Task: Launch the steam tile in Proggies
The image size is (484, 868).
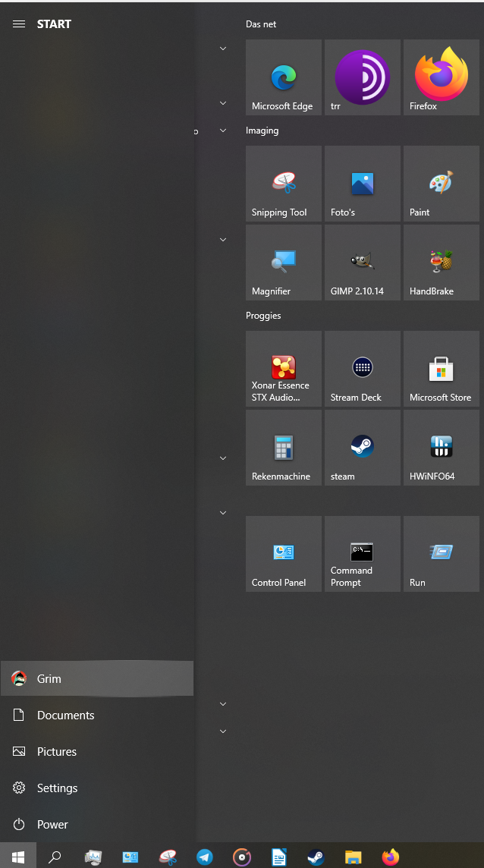Action: tap(362, 448)
